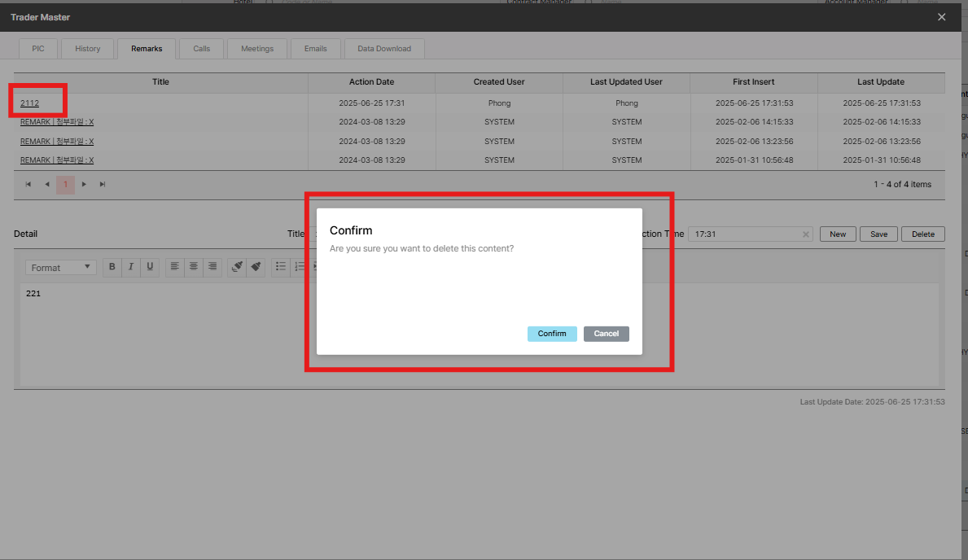Viewport: 968px width, 560px height.
Task: Click the First Insert column header
Action: (x=754, y=82)
